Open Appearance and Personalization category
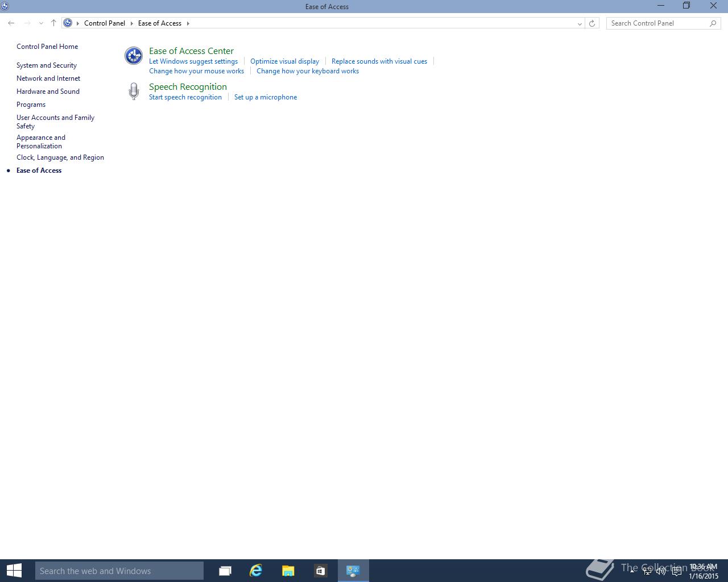Viewport: 728px width, 582px height. coord(41,142)
